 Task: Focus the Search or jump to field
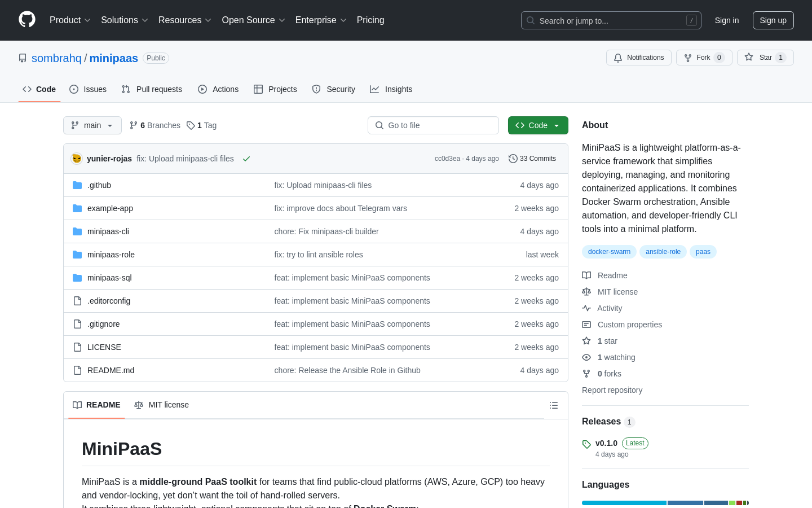[x=611, y=20]
